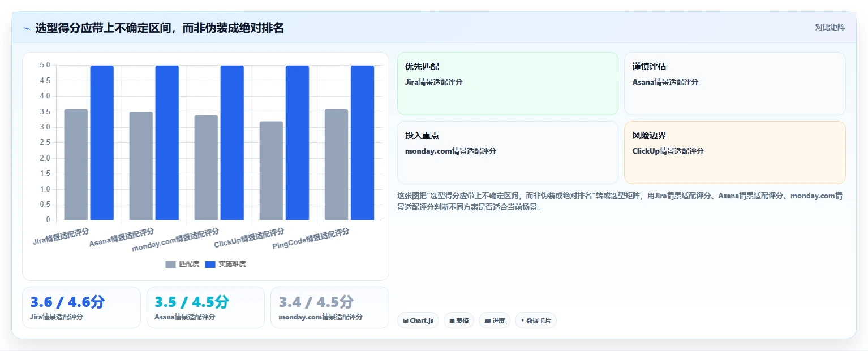Click the 5.0 y-axis value
868x351 pixels.
pos(45,65)
